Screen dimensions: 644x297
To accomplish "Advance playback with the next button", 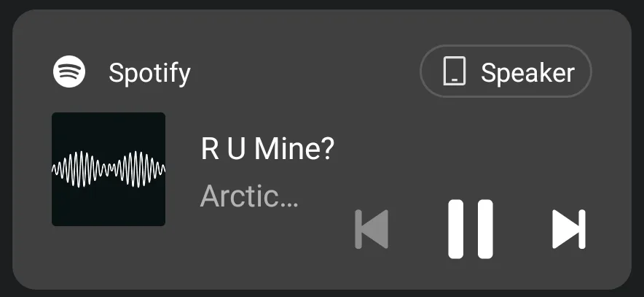I will tap(569, 229).
